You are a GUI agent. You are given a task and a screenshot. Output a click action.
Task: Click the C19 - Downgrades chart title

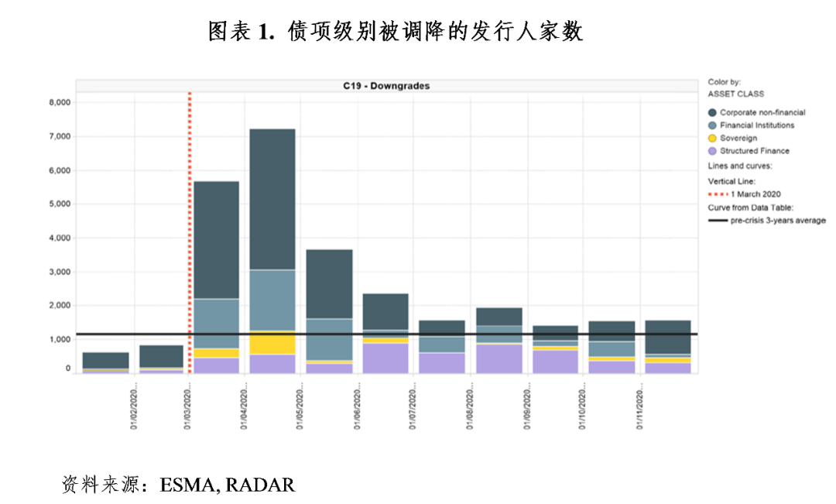tap(386, 86)
